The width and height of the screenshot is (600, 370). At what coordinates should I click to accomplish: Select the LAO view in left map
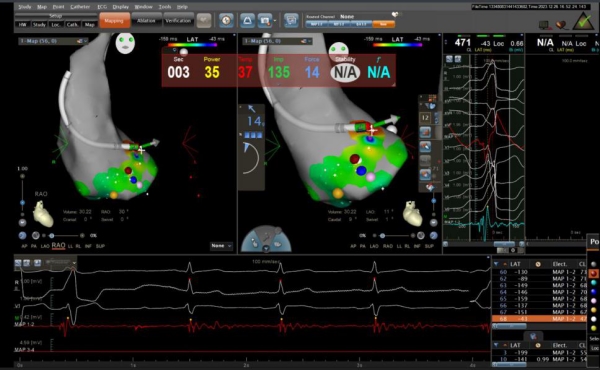[x=45, y=246]
